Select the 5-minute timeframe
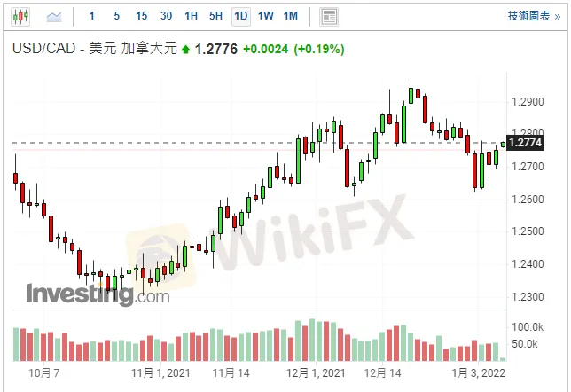 point(117,16)
